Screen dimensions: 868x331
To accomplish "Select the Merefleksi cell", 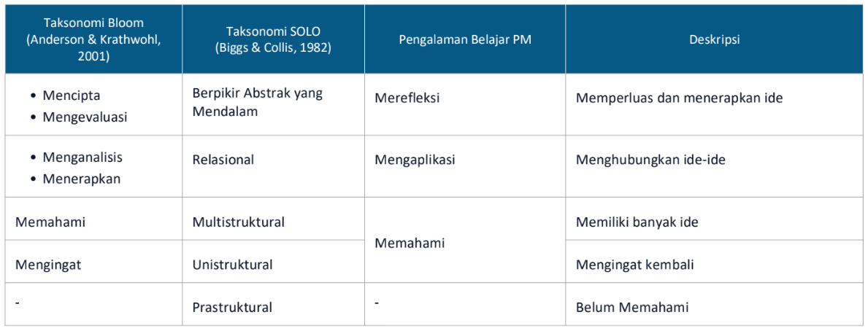I will tap(407, 98).
